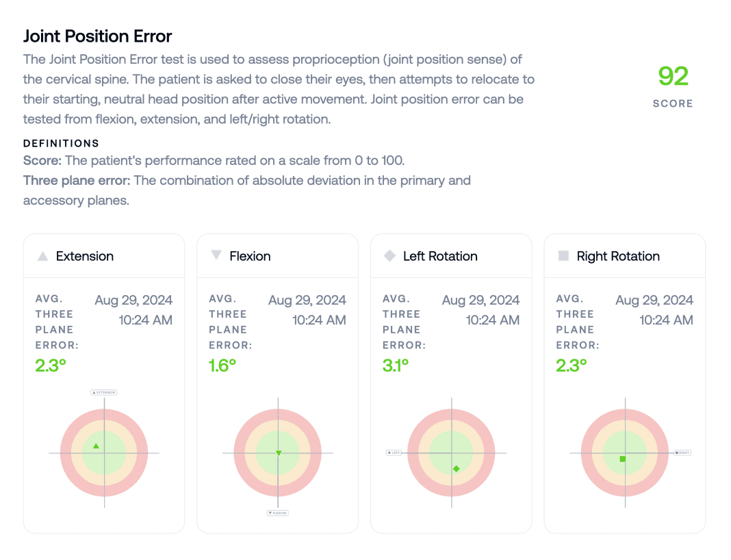Select the green square marker in Right Rotation chart
The image size is (731, 560).
623,459
